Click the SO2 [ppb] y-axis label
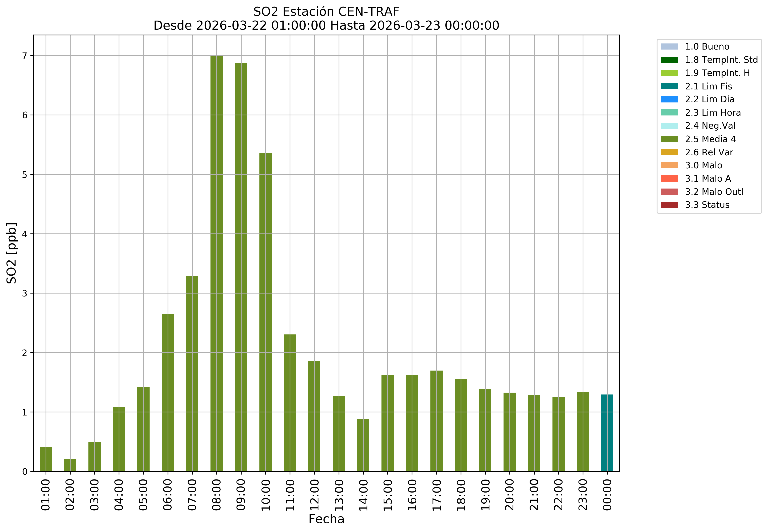 point(12,253)
